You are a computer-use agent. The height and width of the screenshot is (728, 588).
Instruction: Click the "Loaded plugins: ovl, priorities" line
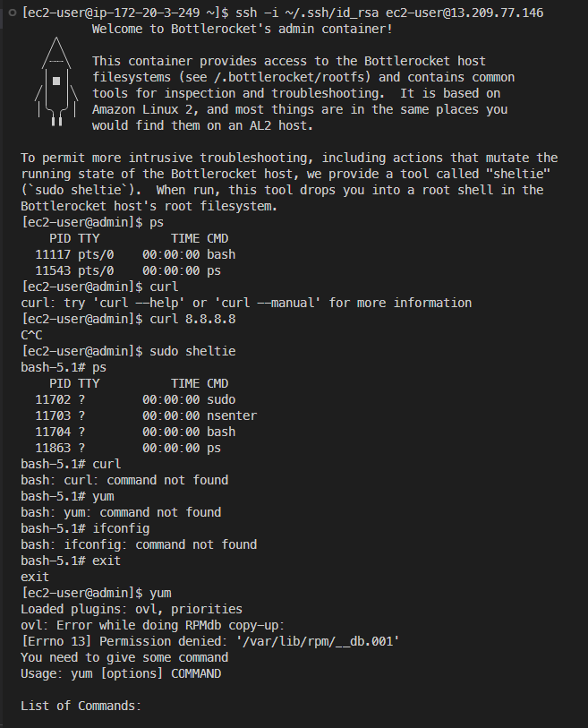point(132,609)
